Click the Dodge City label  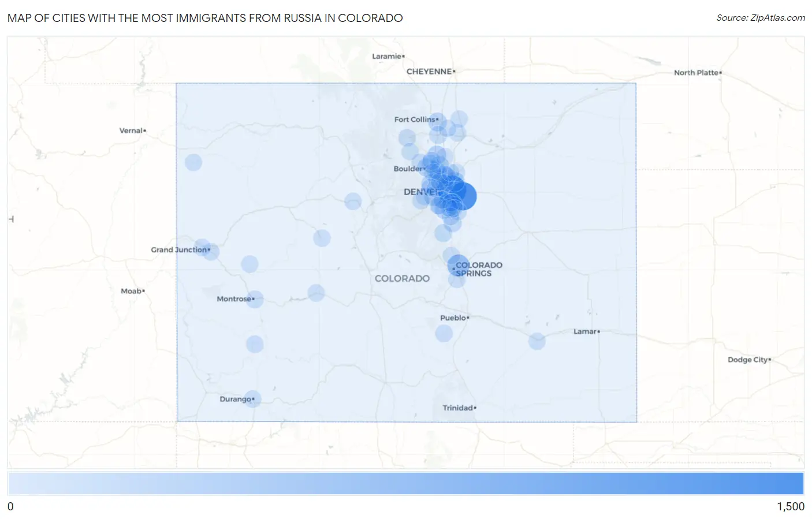[747, 360]
